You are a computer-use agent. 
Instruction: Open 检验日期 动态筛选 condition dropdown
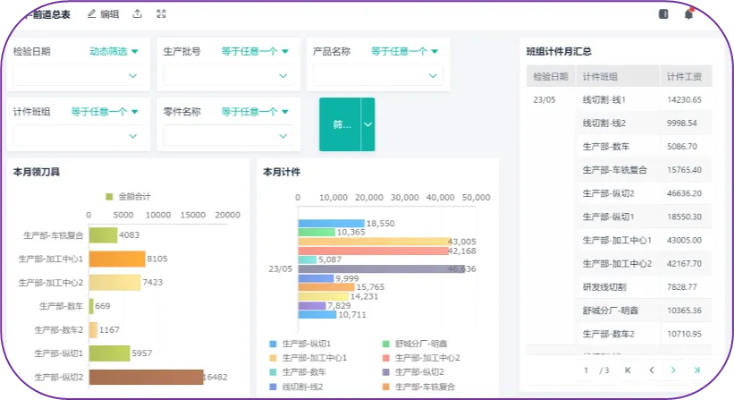pos(114,51)
